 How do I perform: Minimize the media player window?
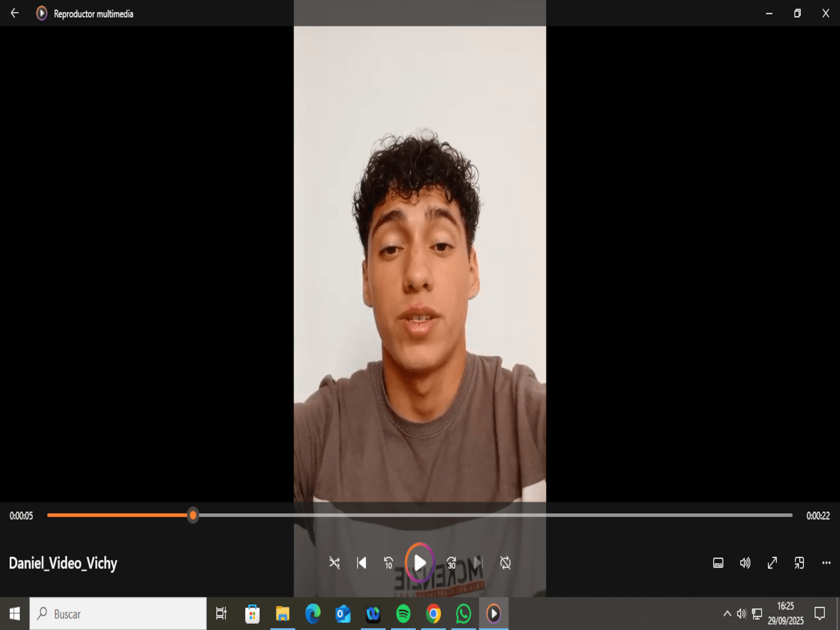[x=769, y=13]
